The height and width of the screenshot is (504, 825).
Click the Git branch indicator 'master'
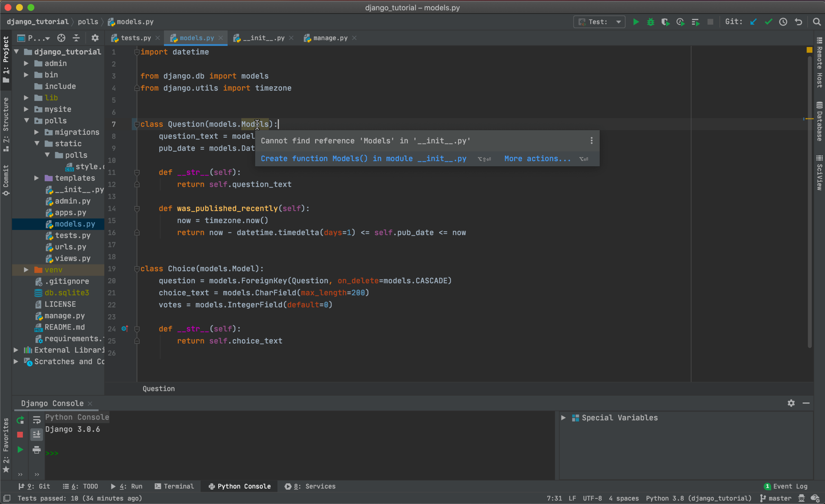(x=777, y=498)
